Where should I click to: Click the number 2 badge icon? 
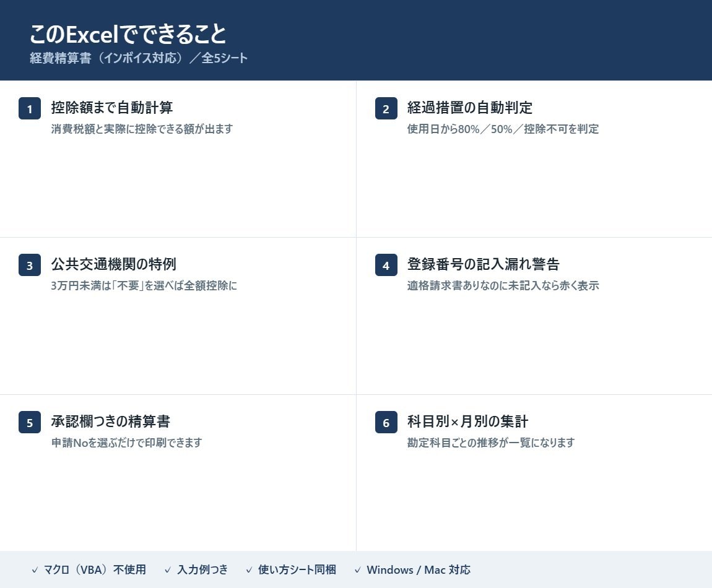coord(386,108)
